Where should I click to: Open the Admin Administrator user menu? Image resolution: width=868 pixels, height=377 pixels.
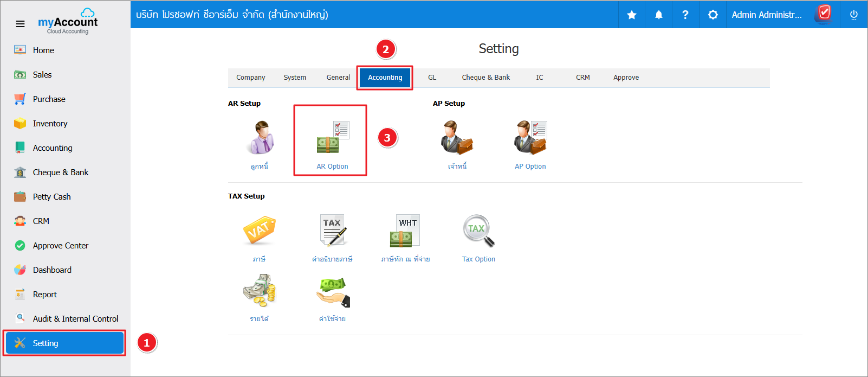coord(766,15)
